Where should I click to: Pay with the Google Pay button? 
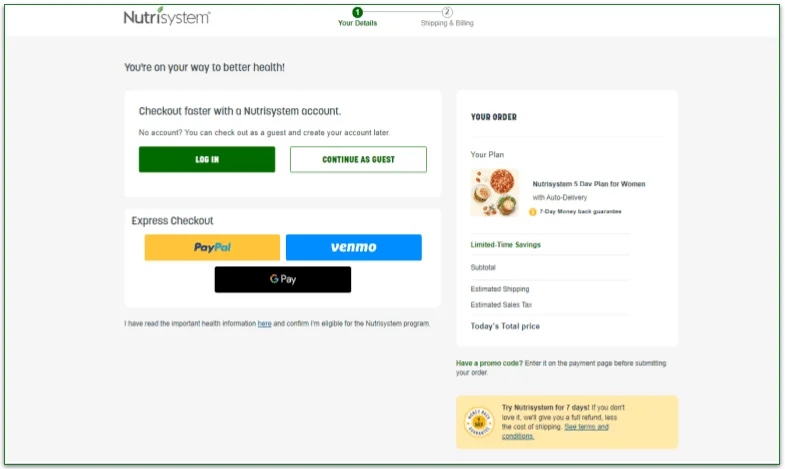pos(283,279)
